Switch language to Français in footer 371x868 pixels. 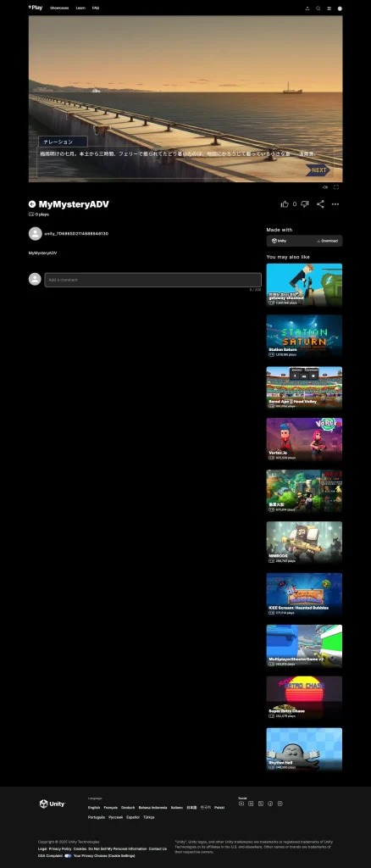coord(111,808)
